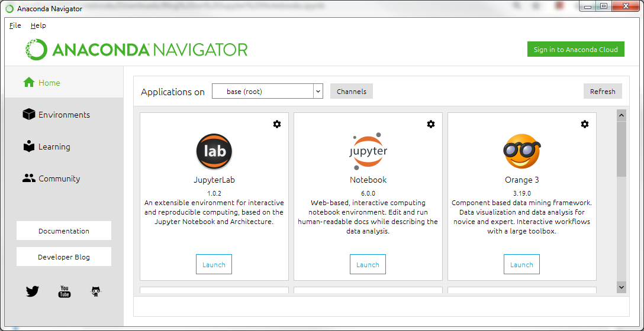
Task: Launch JupyterLab
Action: (x=214, y=264)
